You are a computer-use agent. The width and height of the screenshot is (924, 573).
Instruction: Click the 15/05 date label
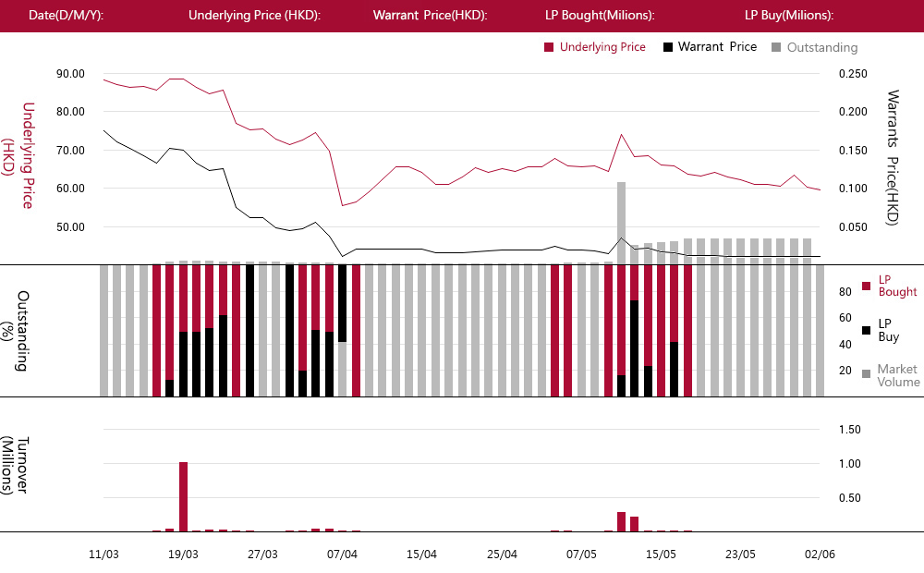(662, 555)
